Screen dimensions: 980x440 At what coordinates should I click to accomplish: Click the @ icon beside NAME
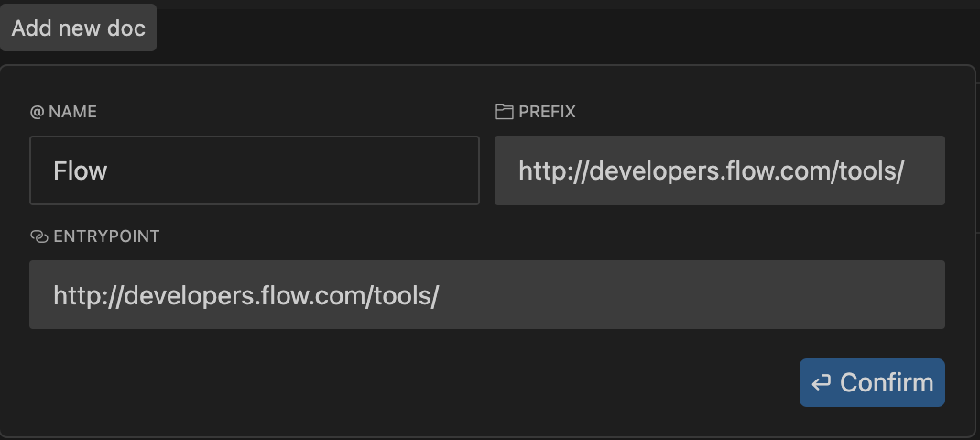37,112
